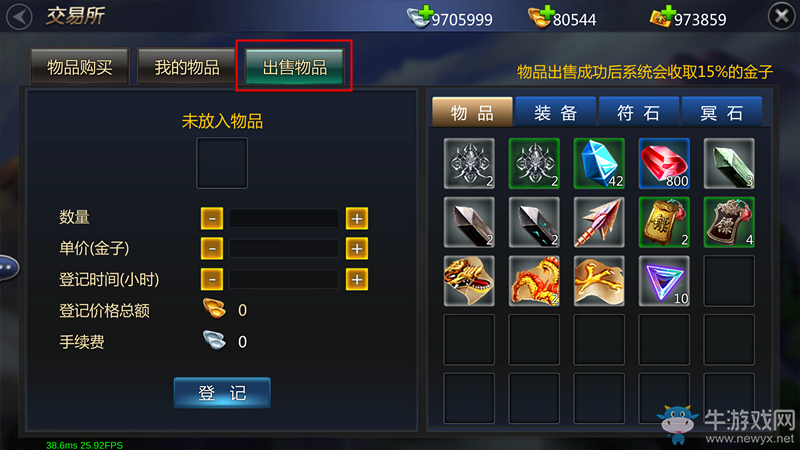
Task: Select the blue crystal item stack of 42
Action: tap(599, 163)
